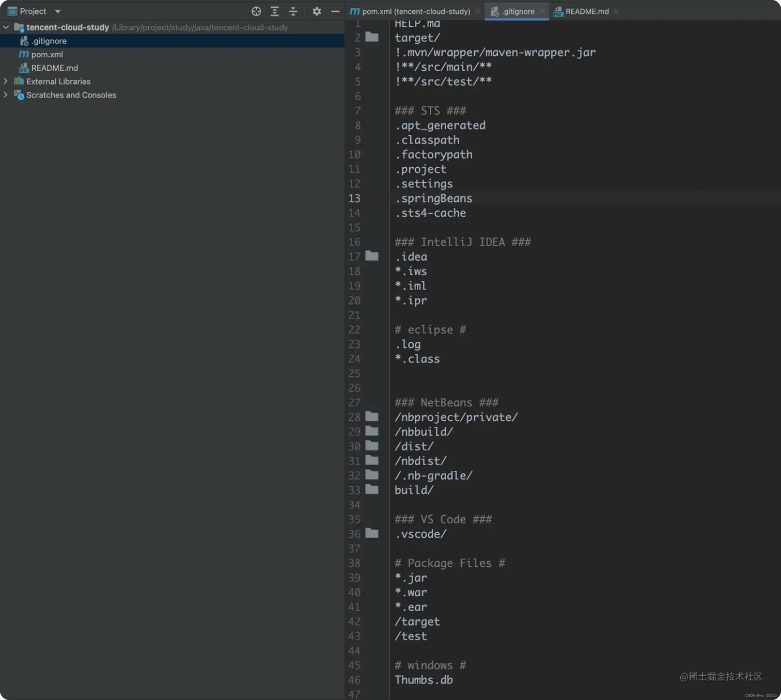The image size is (781, 700).
Task: Place cursor on .springBeans line
Action: [433, 198]
